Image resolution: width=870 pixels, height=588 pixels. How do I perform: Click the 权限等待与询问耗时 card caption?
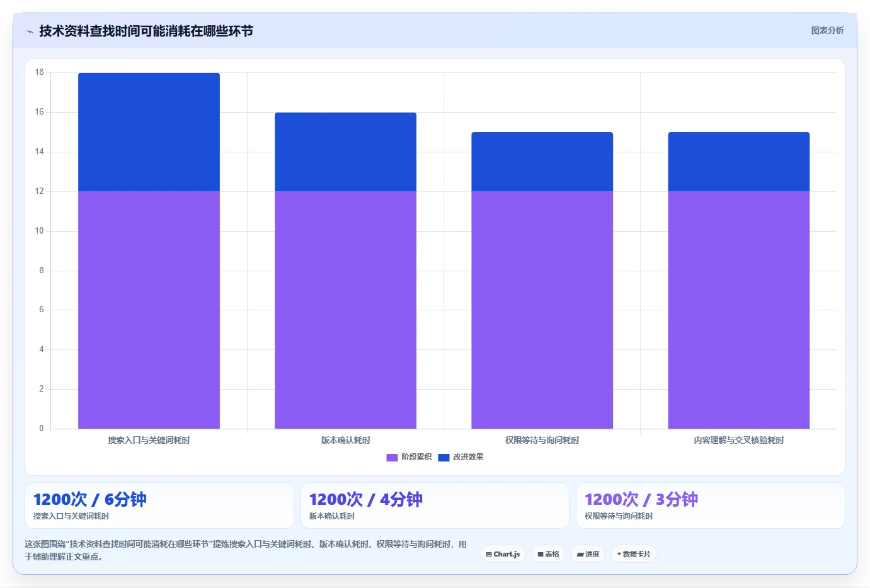[619, 516]
